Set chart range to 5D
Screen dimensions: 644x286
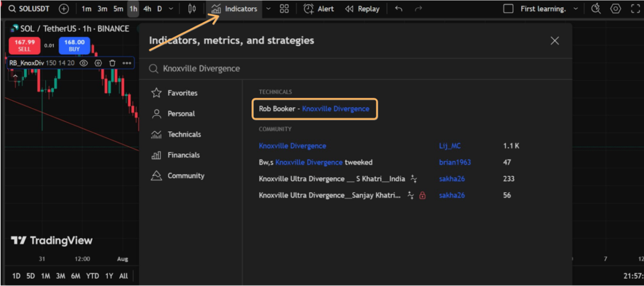pyautogui.click(x=31, y=276)
